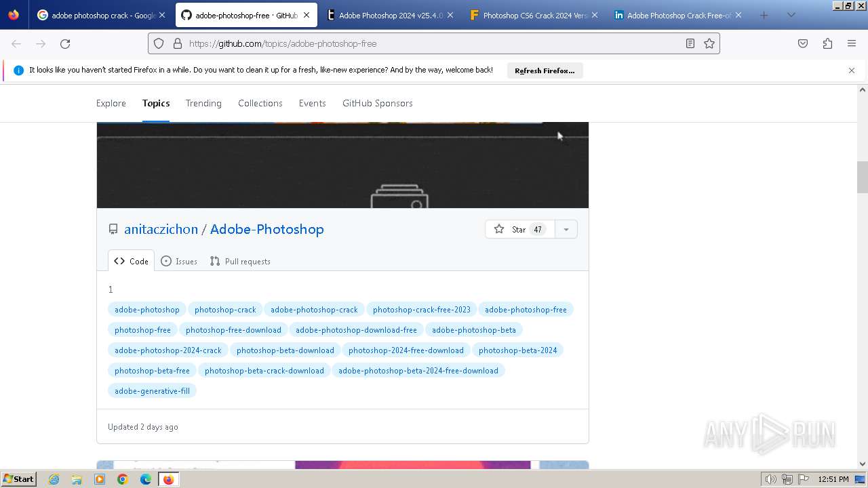The image size is (868, 488).
Task: Click the Refresh Firefox button
Action: click(x=545, y=70)
